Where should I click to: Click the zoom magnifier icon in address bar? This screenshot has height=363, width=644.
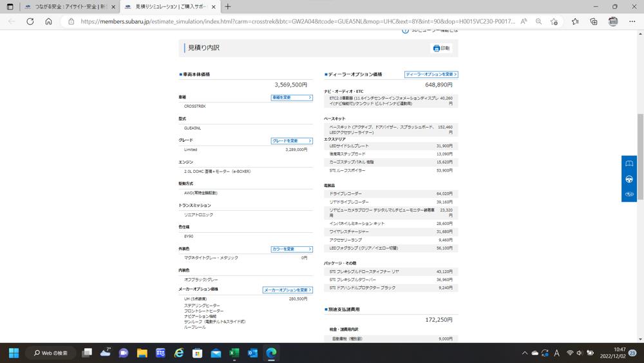[x=538, y=21]
